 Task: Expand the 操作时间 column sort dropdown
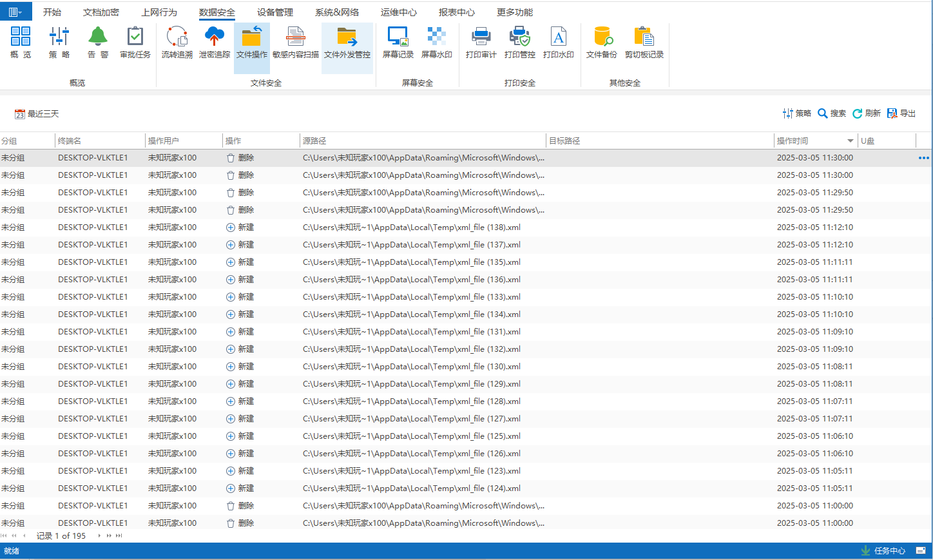pyautogui.click(x=850, y=141)
